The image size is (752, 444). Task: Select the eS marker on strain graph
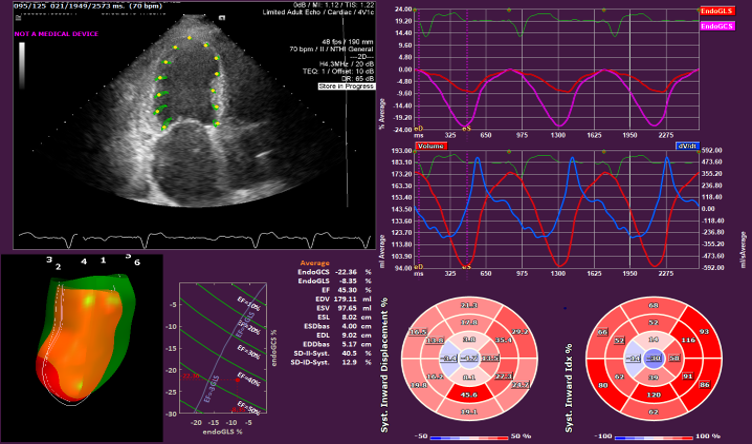(465, 130)
